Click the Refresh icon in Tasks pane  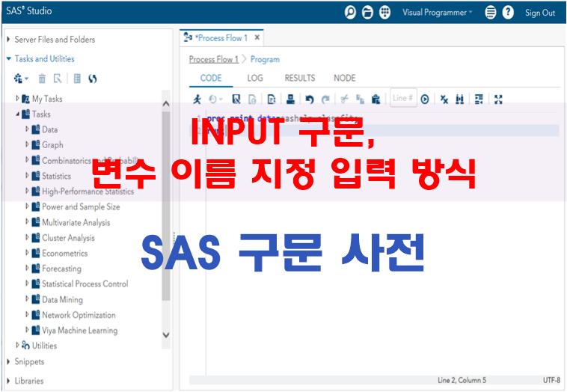tap(93, 79)
